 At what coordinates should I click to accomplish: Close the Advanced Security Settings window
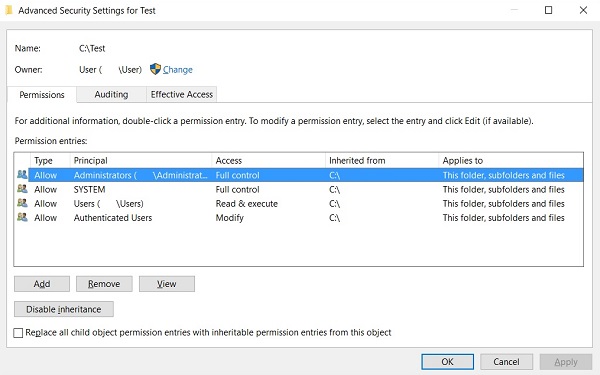[x=583, y=10]
